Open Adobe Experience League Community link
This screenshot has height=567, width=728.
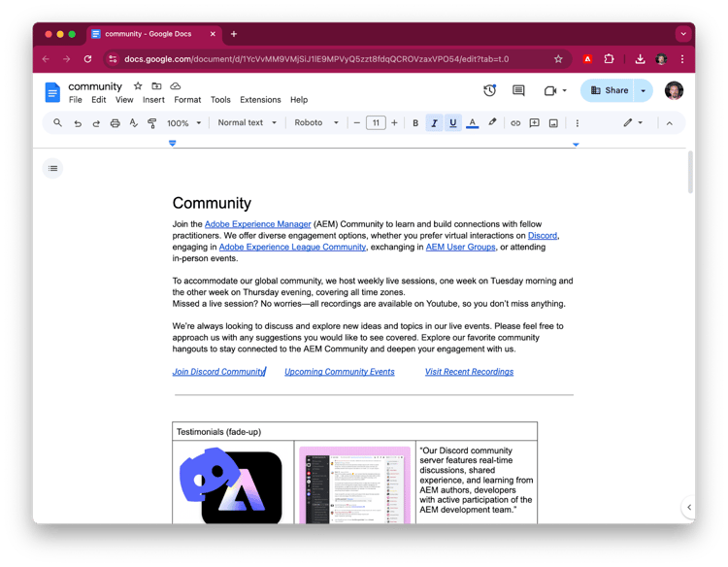click(x=292, y=247)
